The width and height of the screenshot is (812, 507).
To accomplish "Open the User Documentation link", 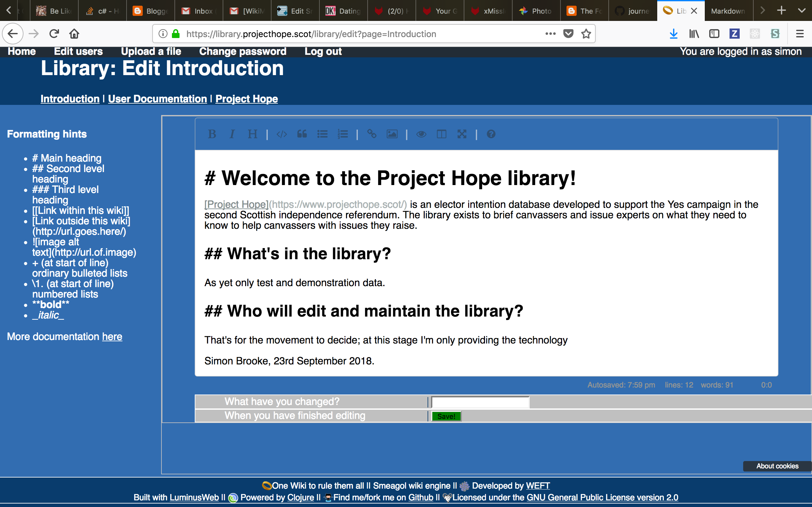I will [x=157, y=99].
